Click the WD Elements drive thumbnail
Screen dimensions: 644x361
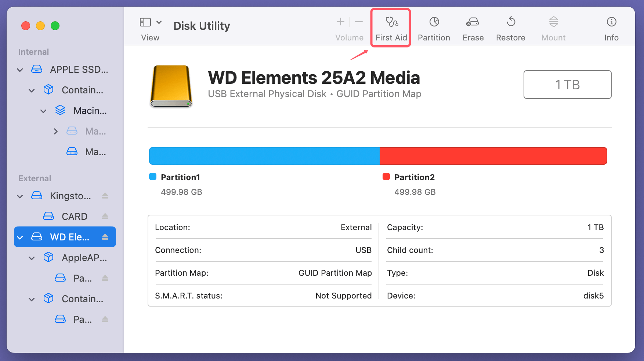click(x=171, y=86)
